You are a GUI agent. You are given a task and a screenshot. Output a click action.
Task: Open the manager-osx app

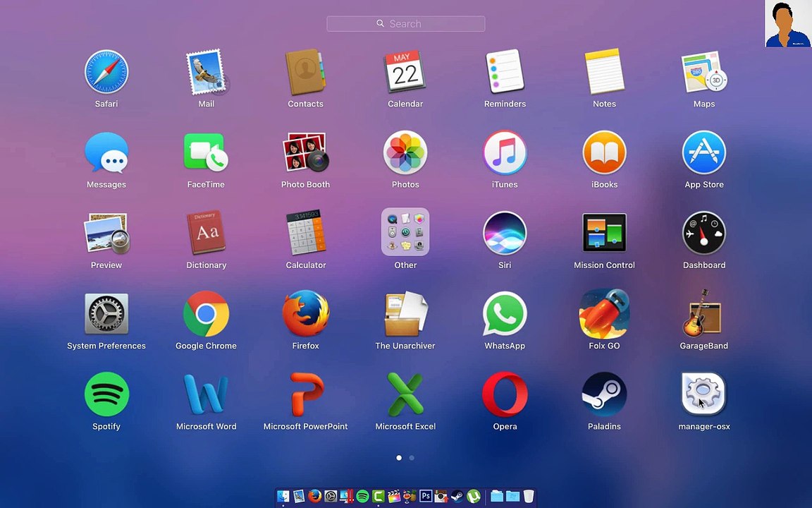pos(703,394)
